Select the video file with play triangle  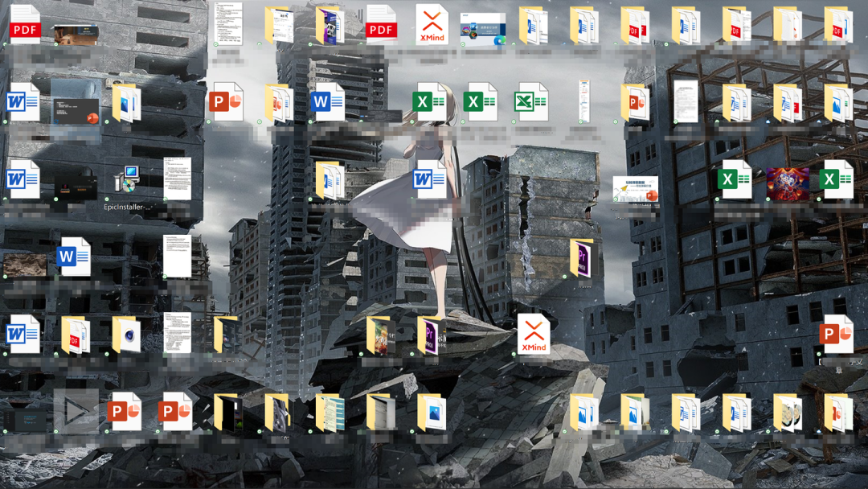point(76,411)
